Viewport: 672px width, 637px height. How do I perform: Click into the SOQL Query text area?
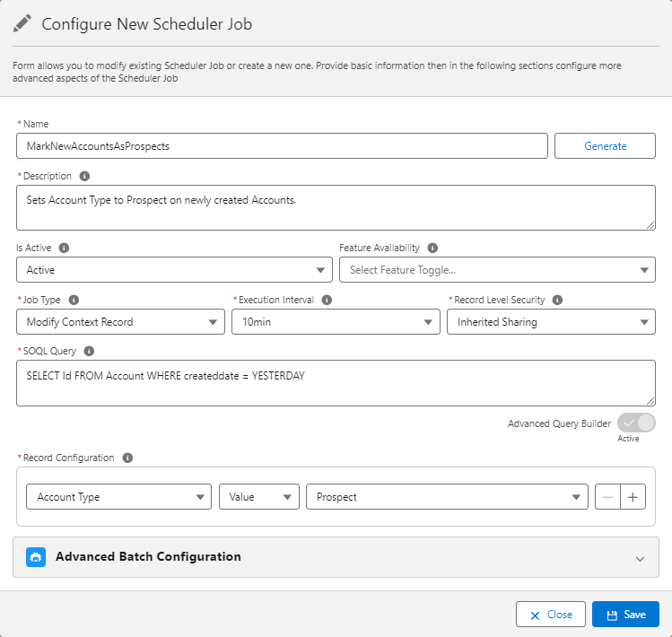[x=336, y=383]
